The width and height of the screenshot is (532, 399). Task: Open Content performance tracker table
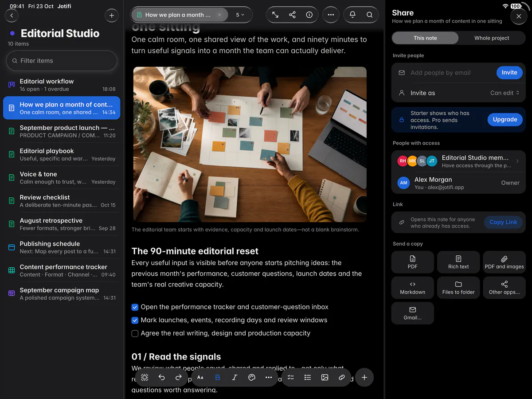[x=62, y=270]
